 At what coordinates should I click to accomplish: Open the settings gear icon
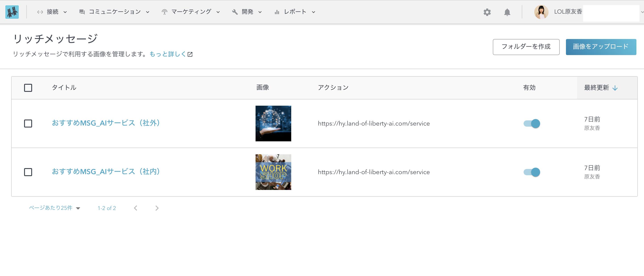pos(487,12)
